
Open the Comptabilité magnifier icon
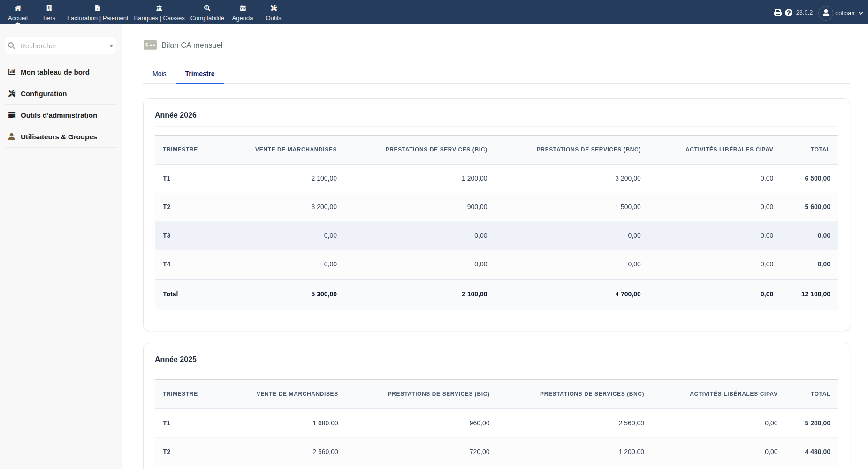coord(207,8)
